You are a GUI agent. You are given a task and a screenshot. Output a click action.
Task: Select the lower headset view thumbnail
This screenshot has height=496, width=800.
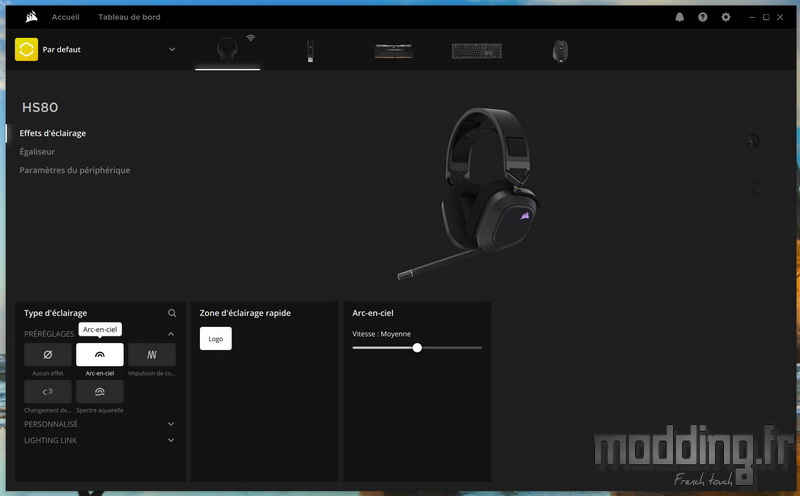(x=754, y=188)
